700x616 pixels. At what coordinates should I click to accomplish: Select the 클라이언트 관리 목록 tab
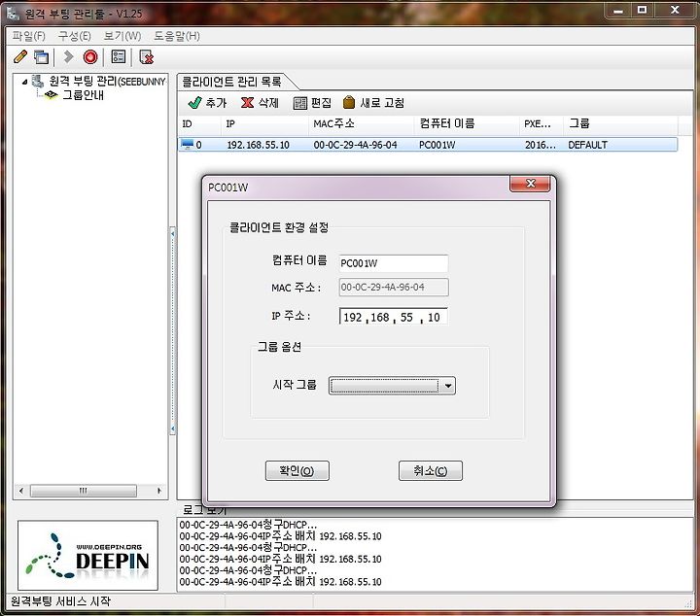tap(232, 82)
